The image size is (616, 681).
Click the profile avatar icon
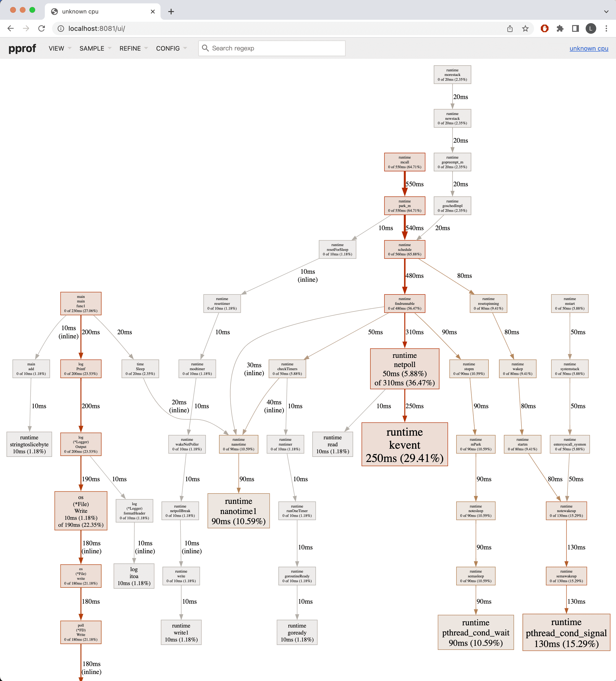[x=591, y=28]
